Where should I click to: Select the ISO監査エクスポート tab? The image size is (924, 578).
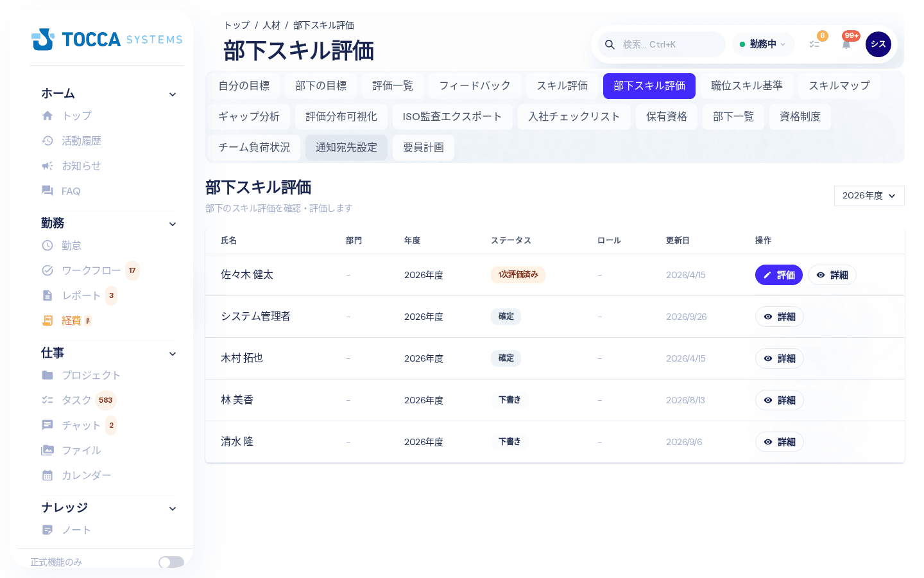pyautogui.click(x=452, y=117)
